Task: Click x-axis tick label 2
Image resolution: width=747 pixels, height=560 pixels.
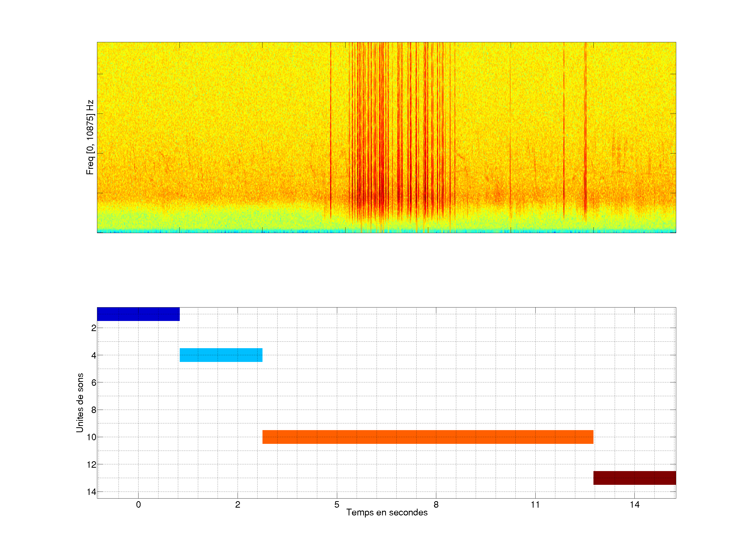Action: 237,505
